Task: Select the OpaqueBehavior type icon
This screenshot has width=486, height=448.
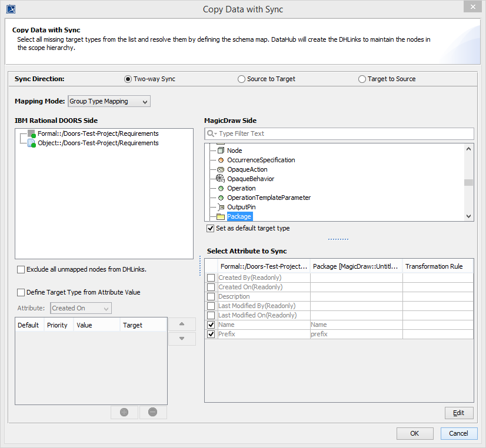Action: pyautogui.click(x=221, y=179)
